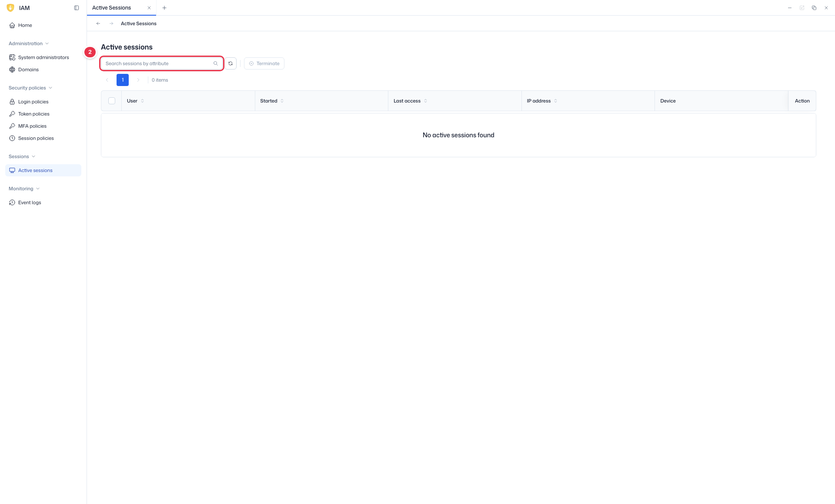The width and height of the screenshot is (835, 504).
Task: Open System administrators from sidebar
Action: tap(43, 57)
